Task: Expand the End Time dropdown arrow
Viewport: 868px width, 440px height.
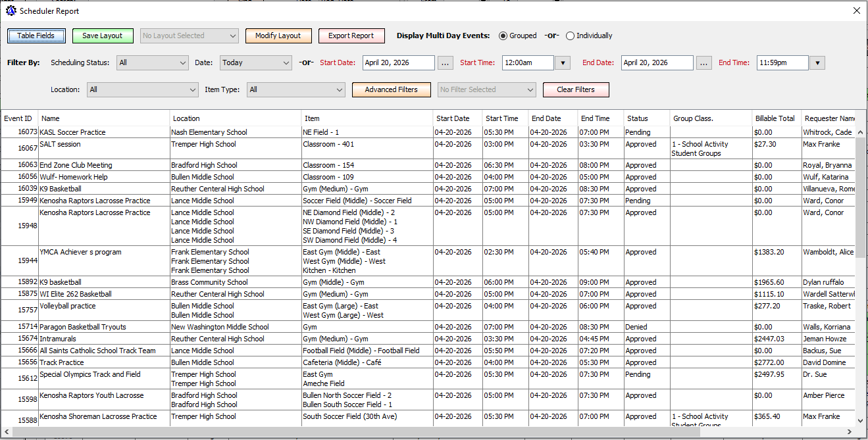Action: [x=817, y=63]
